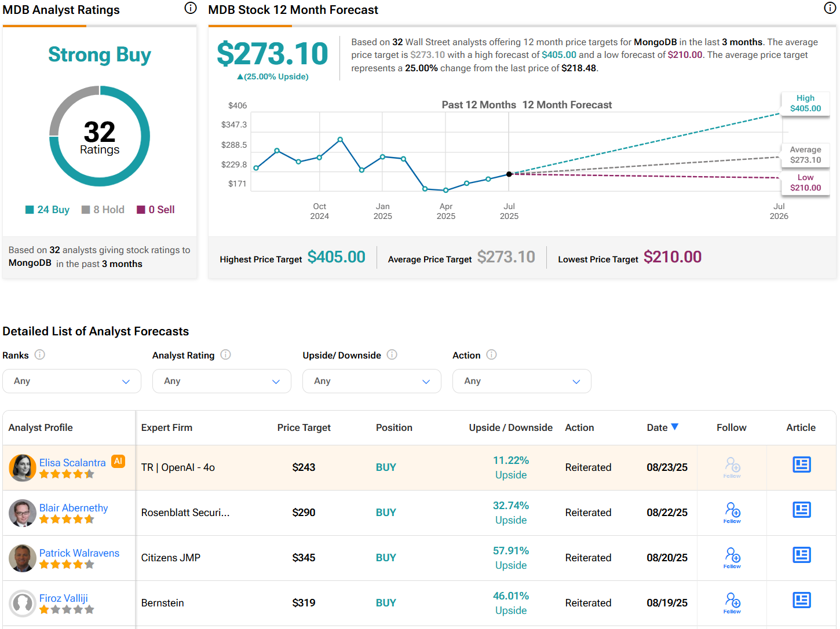
Task: Click info icon next to Upside/Downside filter
Action: 392,354
